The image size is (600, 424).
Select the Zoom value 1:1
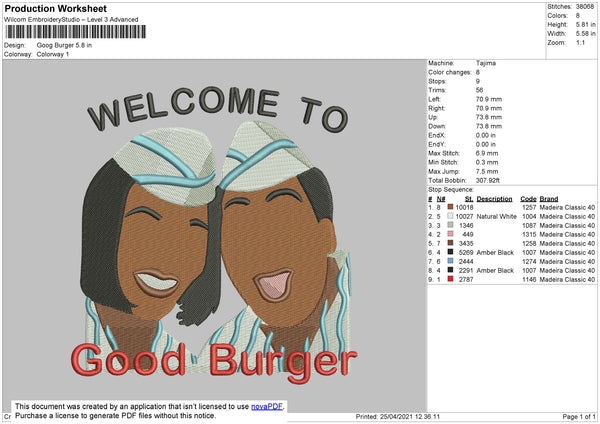(x=580, y=42)
